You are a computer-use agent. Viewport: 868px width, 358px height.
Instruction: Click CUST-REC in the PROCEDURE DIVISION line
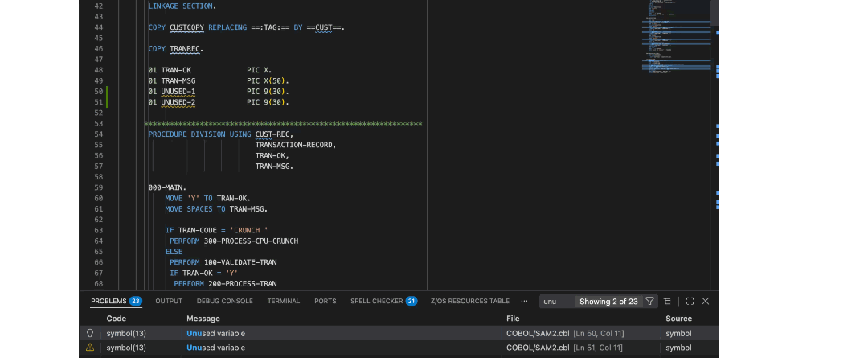[272, 134]
